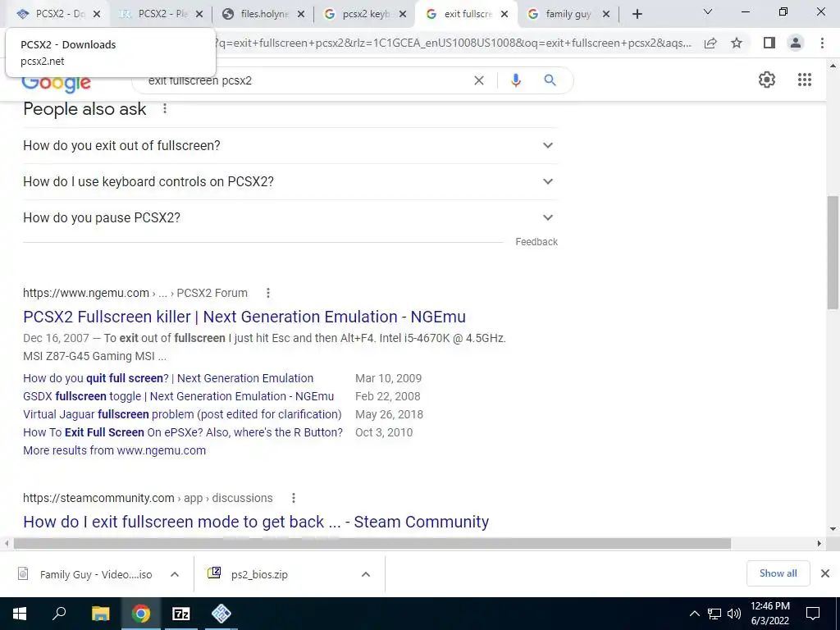
Task: Open GSDX fullscreen toggle link
Action: [x=178, y=396]
